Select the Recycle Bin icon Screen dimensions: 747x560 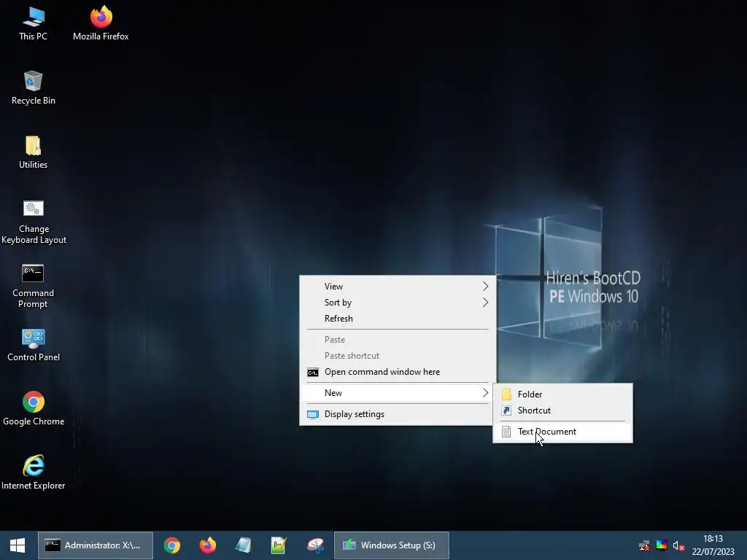coord(34,88)
